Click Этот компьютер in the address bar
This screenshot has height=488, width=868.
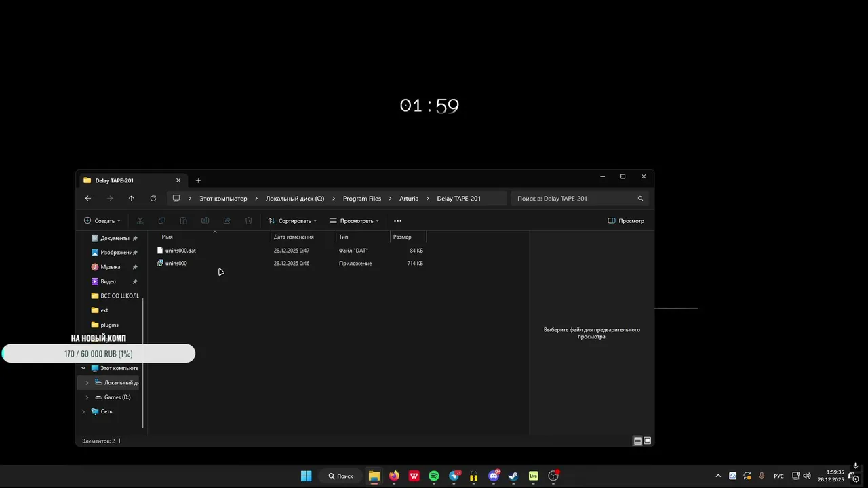[x=223, y=199]
